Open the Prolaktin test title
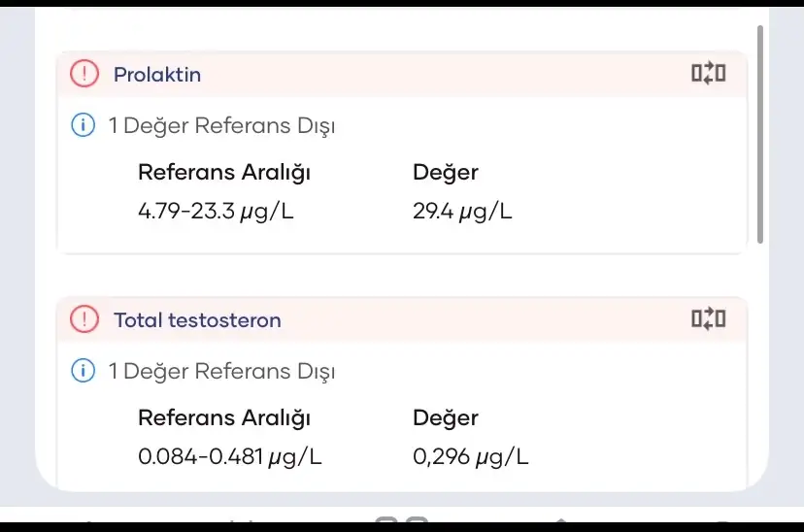This screenshot has height=532, width=804. [x=157, y=75]
